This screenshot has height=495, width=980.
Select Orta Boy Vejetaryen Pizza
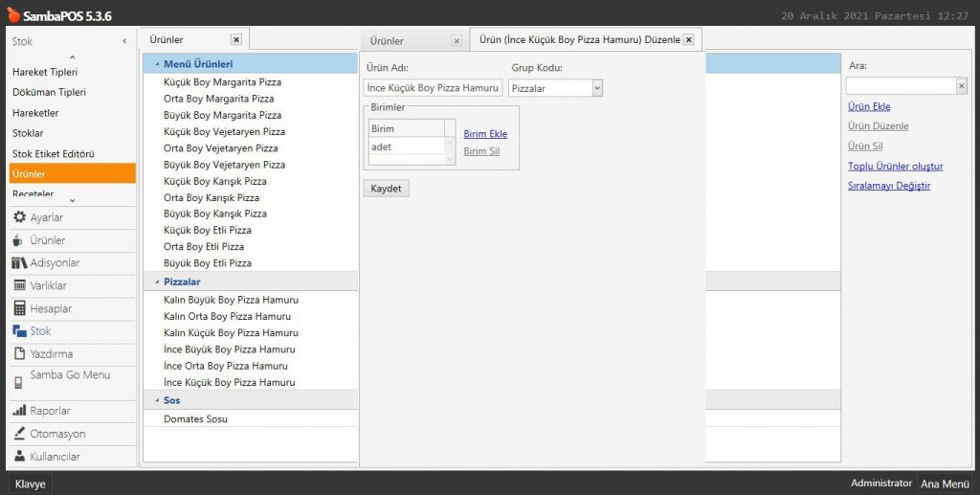[x=221, y=148]
